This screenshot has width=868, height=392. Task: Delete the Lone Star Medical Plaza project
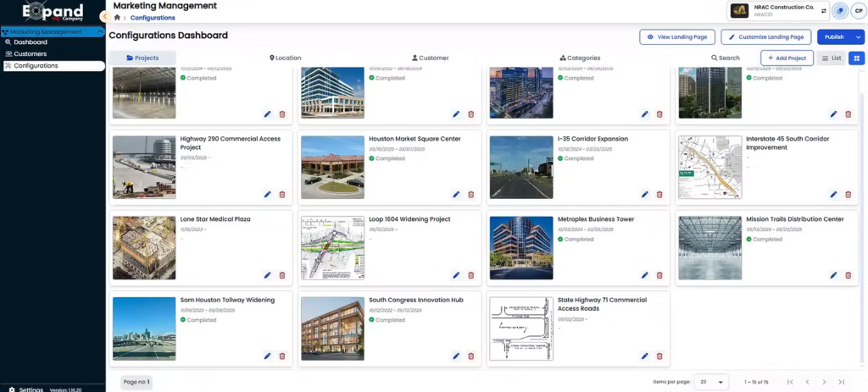click(x=282, y=275)
